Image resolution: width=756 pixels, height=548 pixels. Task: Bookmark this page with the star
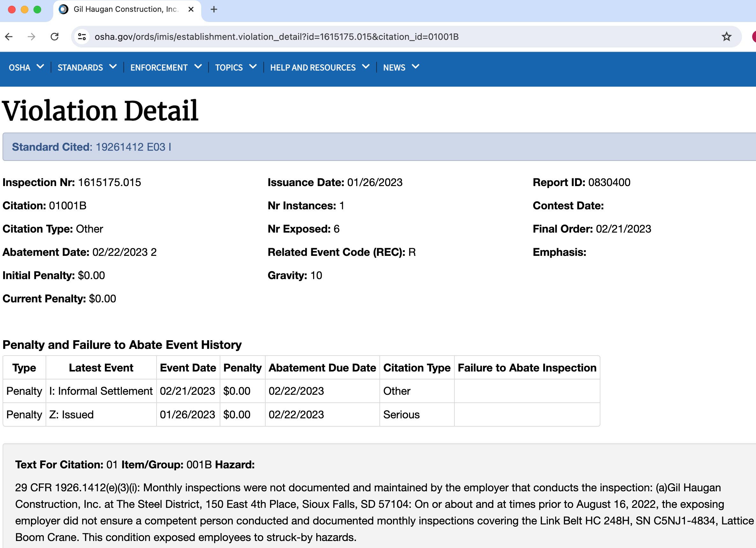click(x=726, y=37)
